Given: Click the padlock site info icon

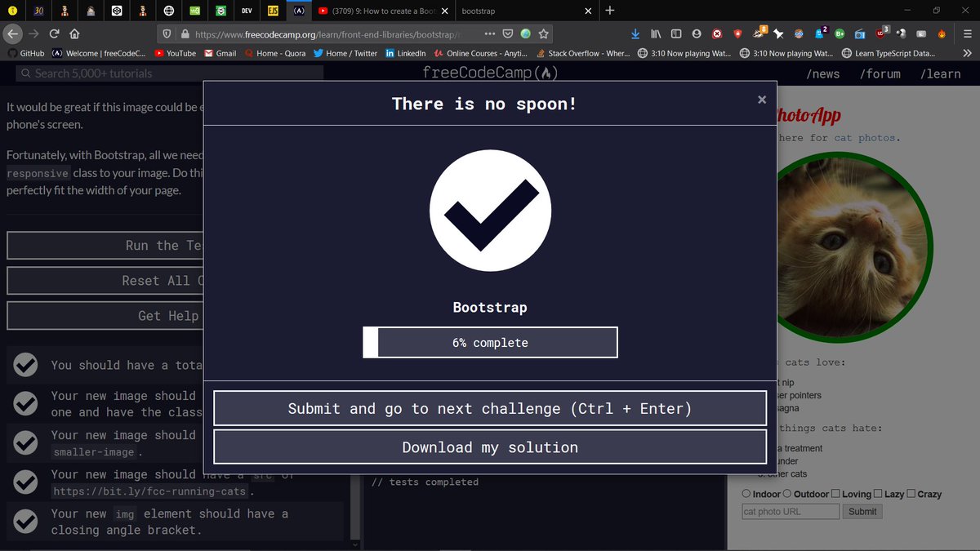Looking at the screenshot, I should pyautogui.click(x=184, y=34).
